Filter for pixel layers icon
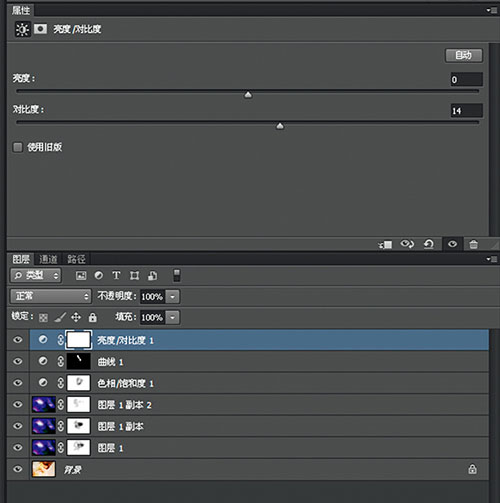The width and height of the screenshot is (500, 503). (x=81, y=275)
